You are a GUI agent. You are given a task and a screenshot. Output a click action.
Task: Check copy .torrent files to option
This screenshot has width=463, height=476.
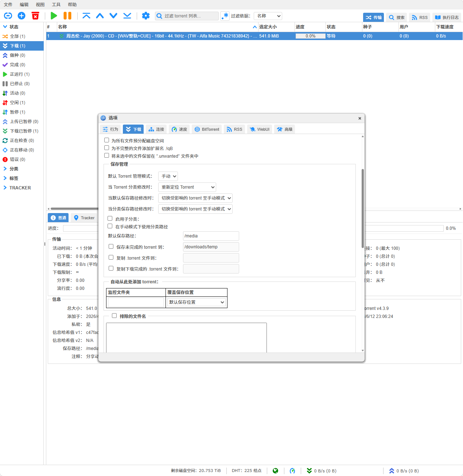(111, 257)
